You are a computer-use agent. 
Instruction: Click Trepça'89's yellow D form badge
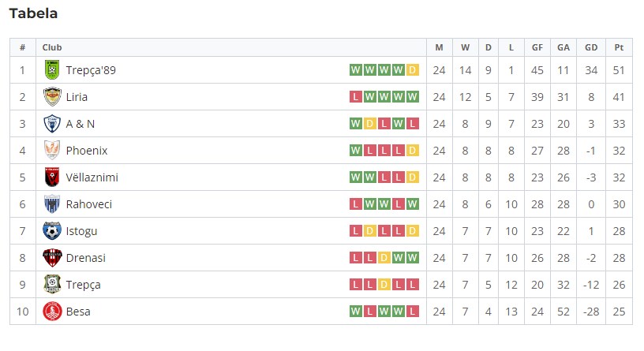(x=414, y=70)
